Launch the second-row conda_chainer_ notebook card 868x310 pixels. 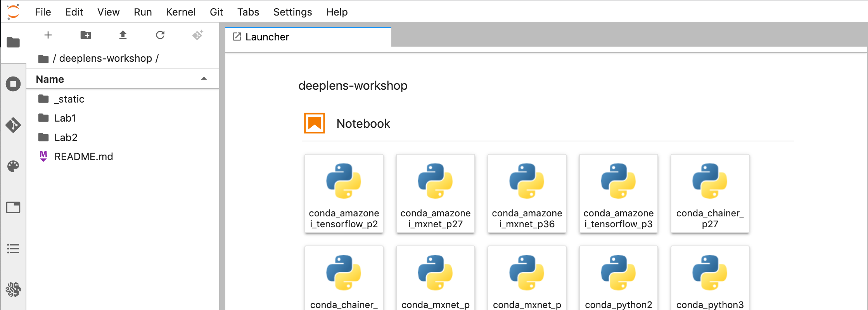[344, 278]
